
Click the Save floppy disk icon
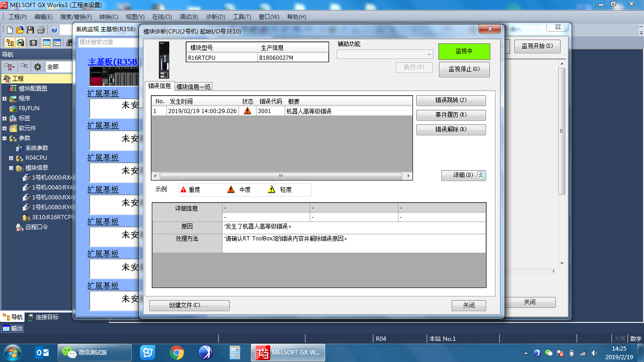pyautogui.click(x=30, y=30)
